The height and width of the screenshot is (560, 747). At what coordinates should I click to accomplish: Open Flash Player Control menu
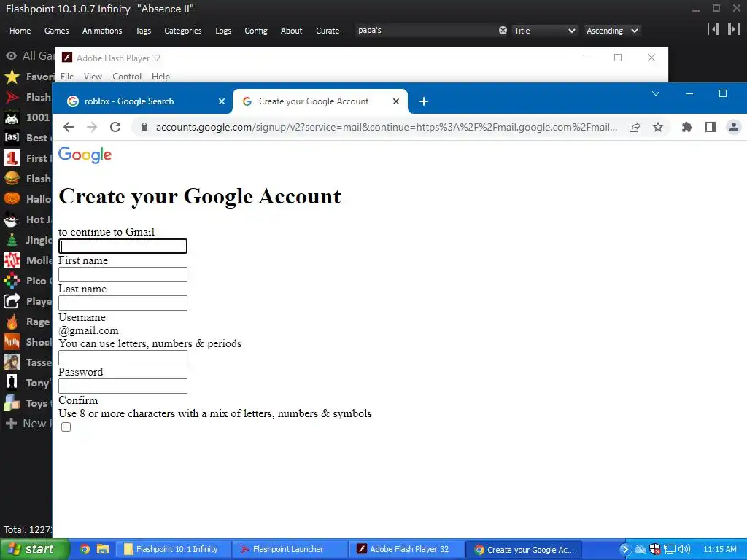pos(127,76)
